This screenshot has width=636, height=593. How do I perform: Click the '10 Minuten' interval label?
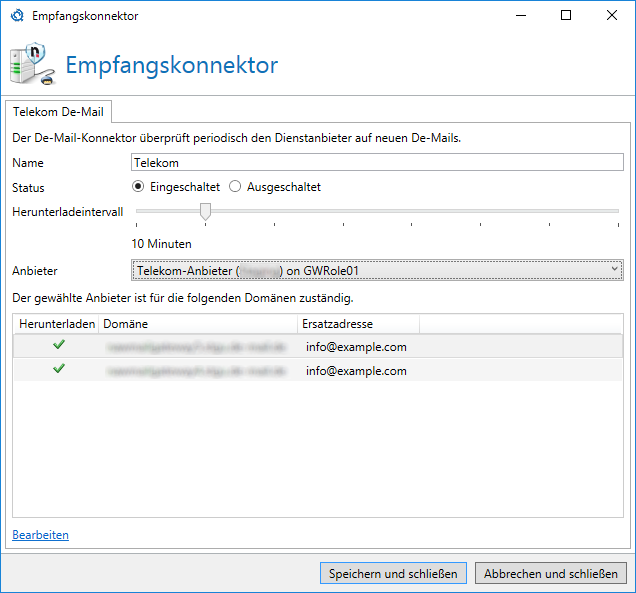(x=161, y=244)
